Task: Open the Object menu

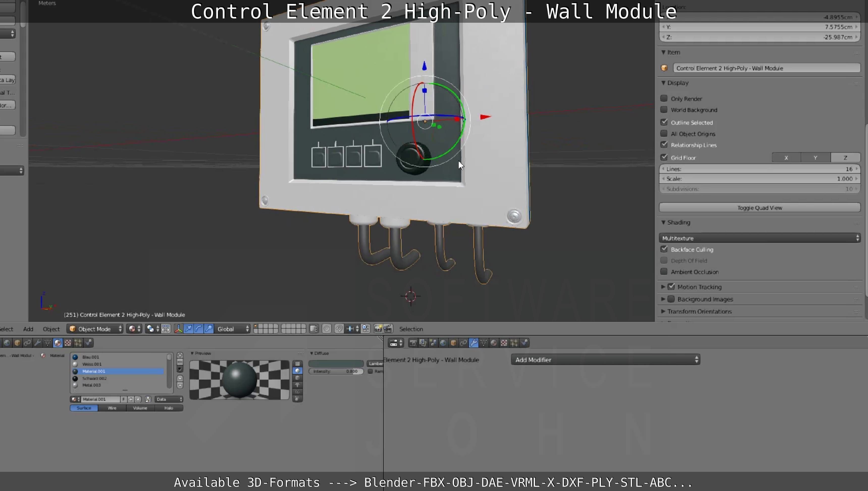Action: [x=51, y=329]
